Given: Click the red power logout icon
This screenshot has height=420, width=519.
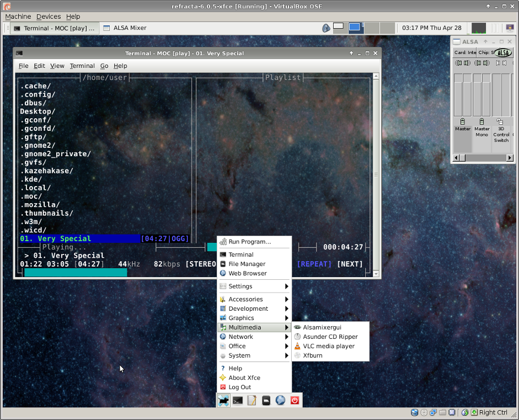Looking at the screenshot, I should coord(295,401).
